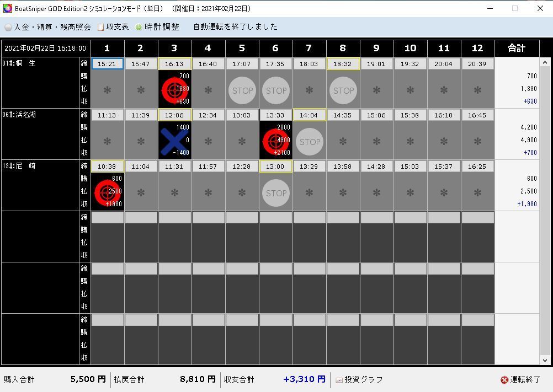
Task: Click 時計調整 clock adjustment
Action: coord(157,27)
